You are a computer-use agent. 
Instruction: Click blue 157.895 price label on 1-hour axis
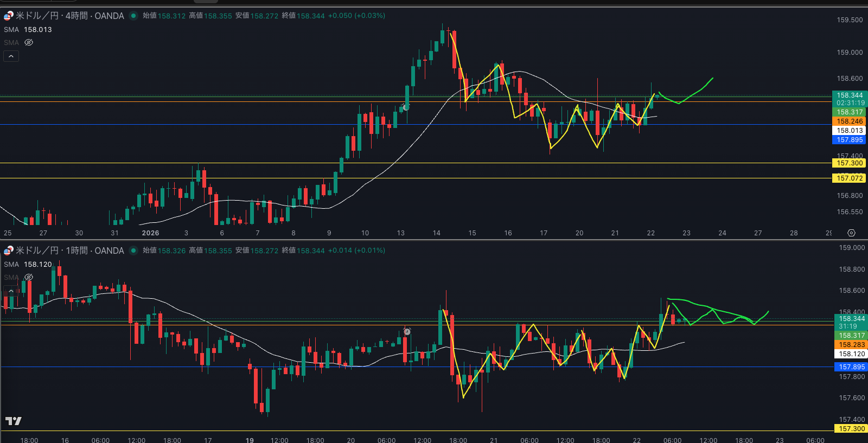point(851,367)
